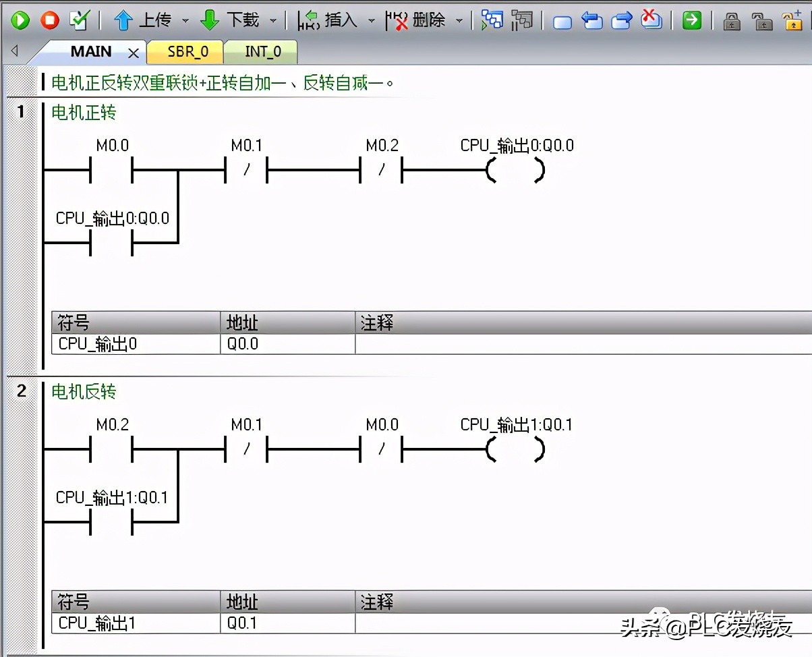
Task: Click the red Stop PLC button
Action: pyautogui.click(x=50, y=20)
